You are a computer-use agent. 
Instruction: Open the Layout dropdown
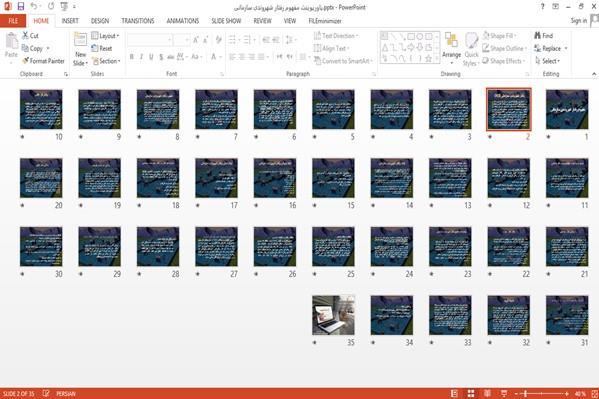click(x=105, y=36)
